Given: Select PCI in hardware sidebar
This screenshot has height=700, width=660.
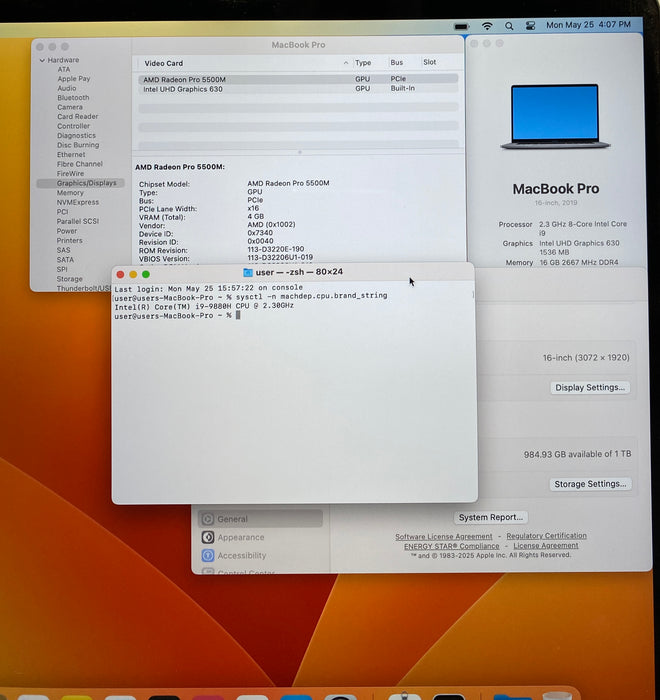Looking at the screenshot, I should 63,212.
